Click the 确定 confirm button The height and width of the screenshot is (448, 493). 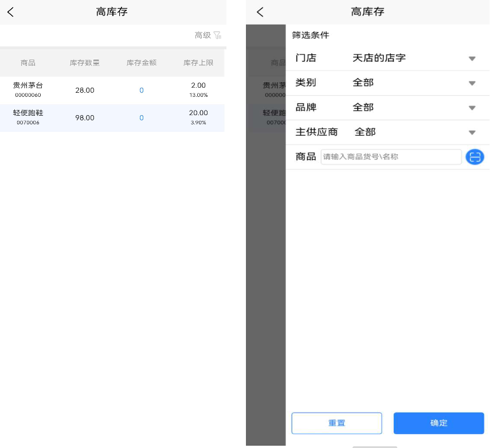pyautogui.click(x=439, y=423)
